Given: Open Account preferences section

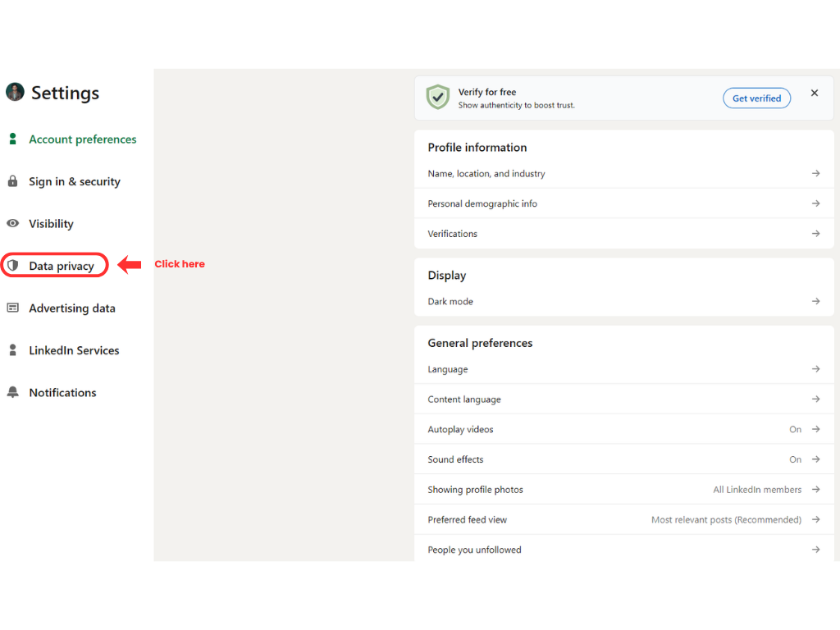Looking at the screenshot, I should tap(83, 139).
